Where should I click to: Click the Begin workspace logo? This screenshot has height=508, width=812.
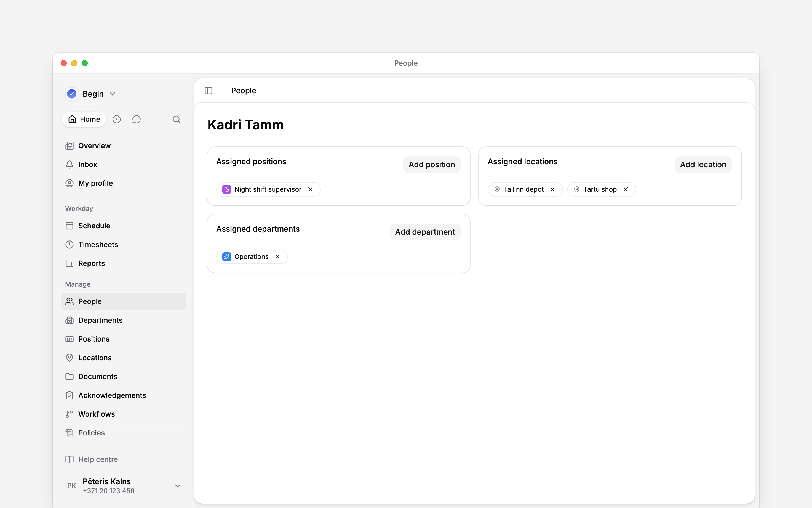pyautogui.click(x=72, y=94)
